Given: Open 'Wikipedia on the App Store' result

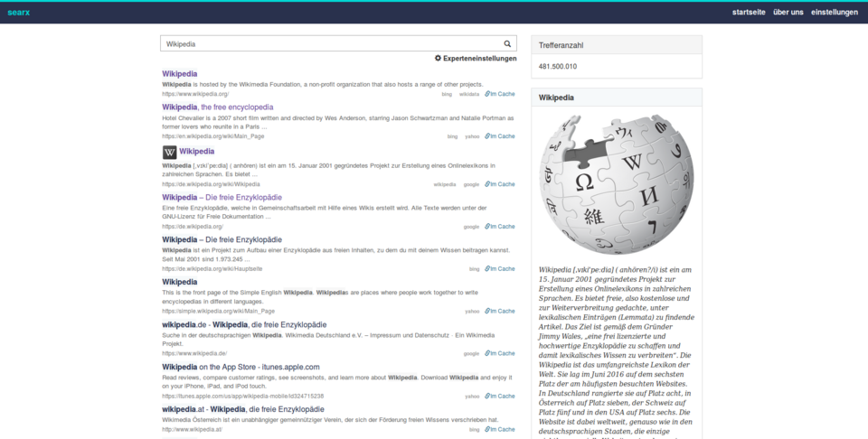Looking at the screenshot, I should click(241, 367).
